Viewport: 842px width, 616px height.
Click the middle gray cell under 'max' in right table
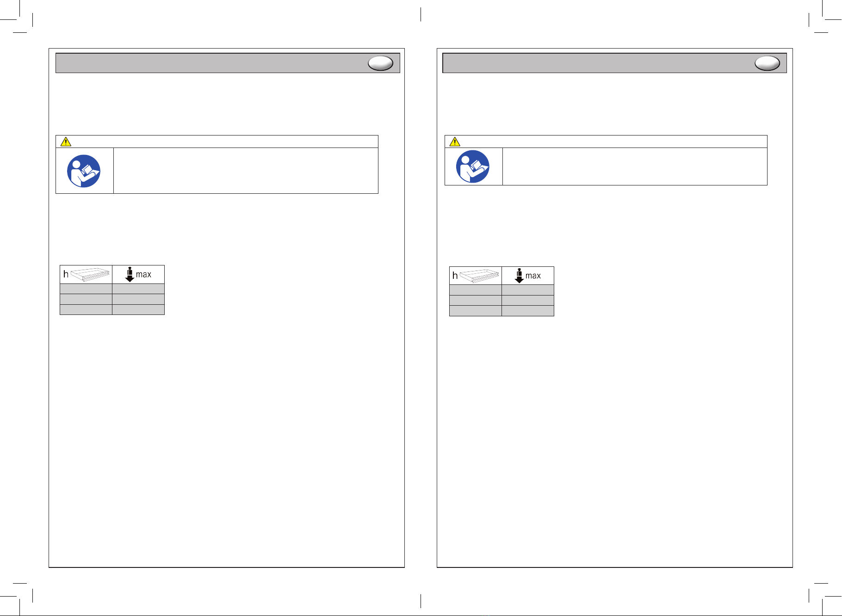[x=528, y=300]
